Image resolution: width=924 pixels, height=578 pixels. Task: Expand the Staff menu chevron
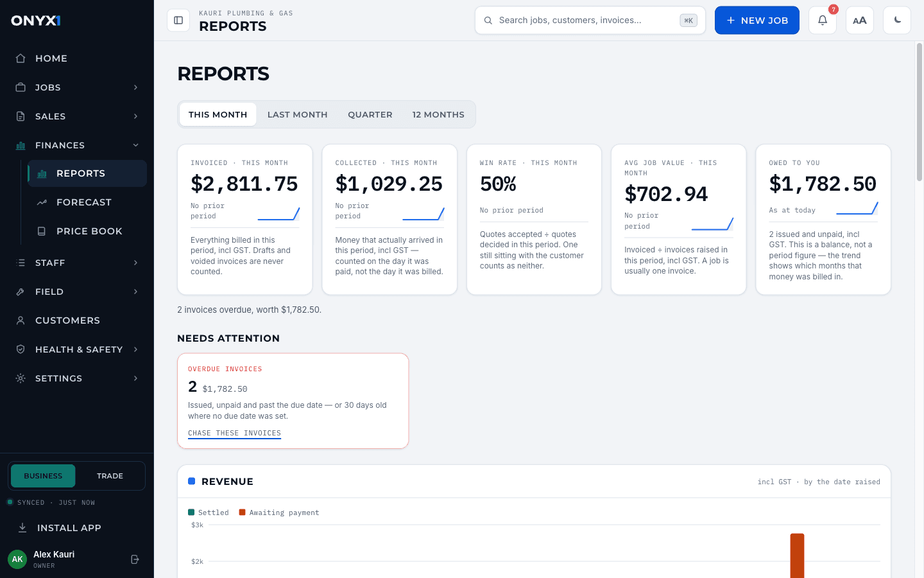(135, 263)
